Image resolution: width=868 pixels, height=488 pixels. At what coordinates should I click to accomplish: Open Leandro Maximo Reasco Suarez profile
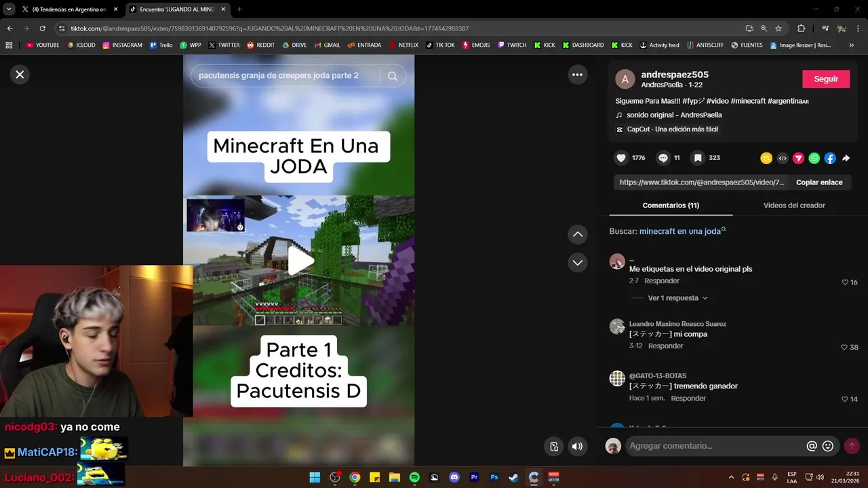[x=677, y=324]
